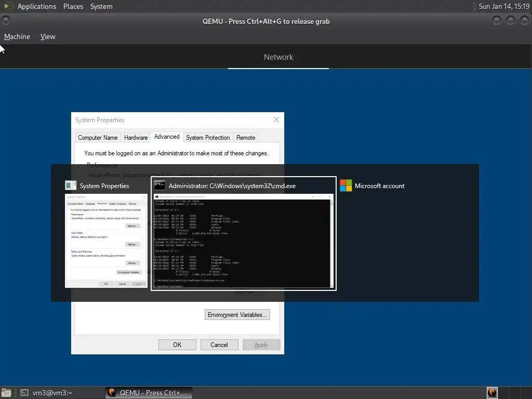
Task: Select System Properties thumbnail in switcher
Action: tap(106, 241)
